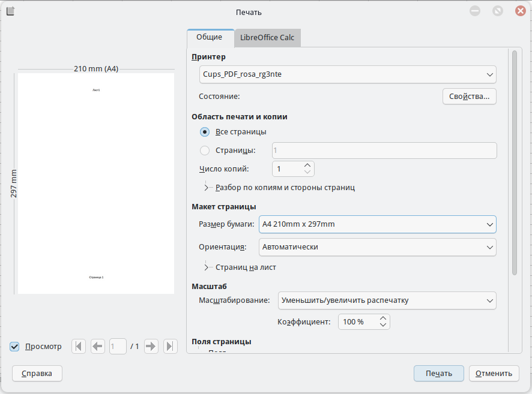Increase the scale factor percentage

(x=383, y=318)
